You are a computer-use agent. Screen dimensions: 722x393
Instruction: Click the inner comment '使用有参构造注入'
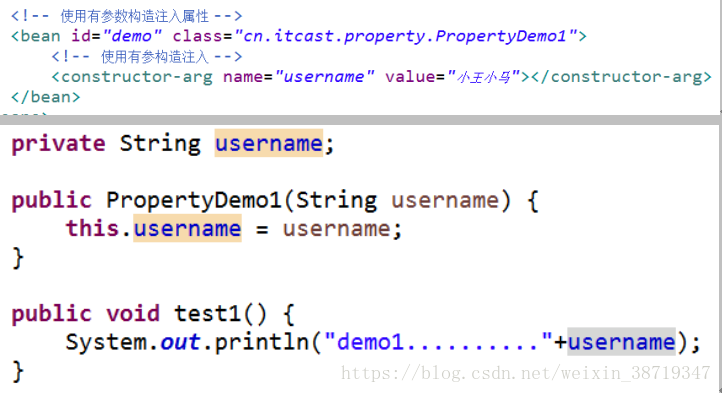(x=154, y=57)
